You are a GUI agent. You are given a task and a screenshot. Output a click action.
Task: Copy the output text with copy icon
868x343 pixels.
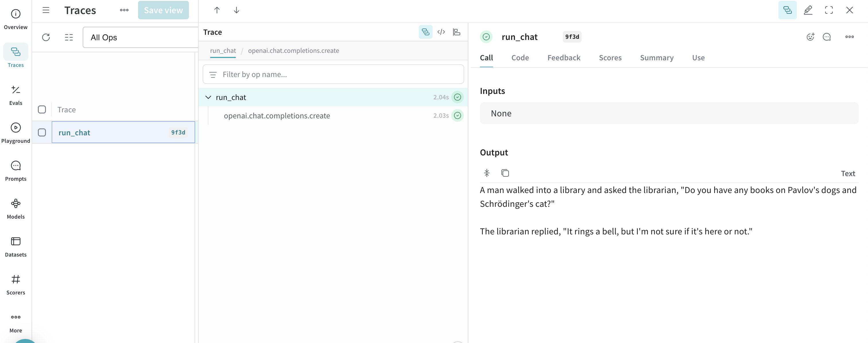point(505,173)
